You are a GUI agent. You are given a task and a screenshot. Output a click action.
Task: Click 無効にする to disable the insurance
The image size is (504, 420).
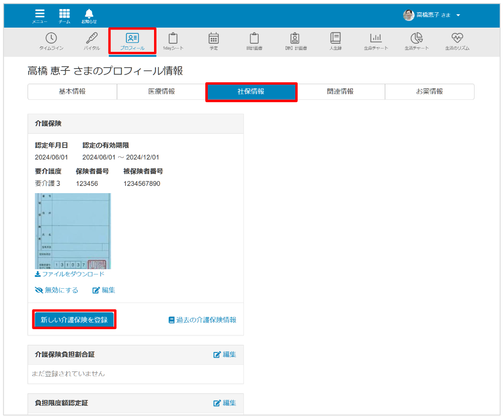(x=57, y=290)
